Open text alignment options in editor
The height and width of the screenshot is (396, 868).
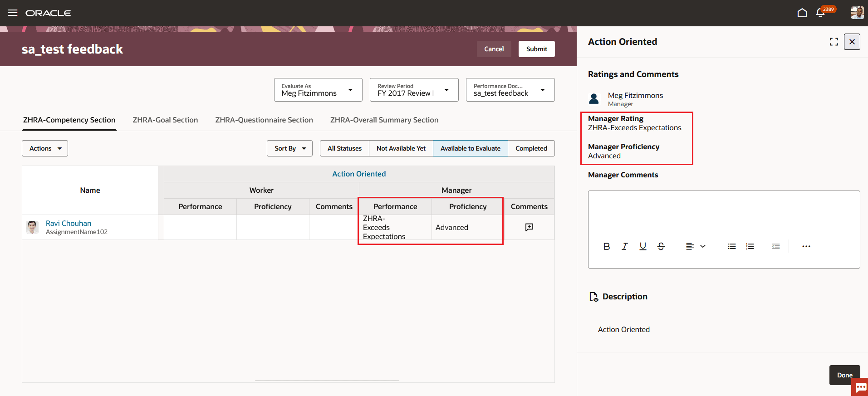(x=696, y=246)
